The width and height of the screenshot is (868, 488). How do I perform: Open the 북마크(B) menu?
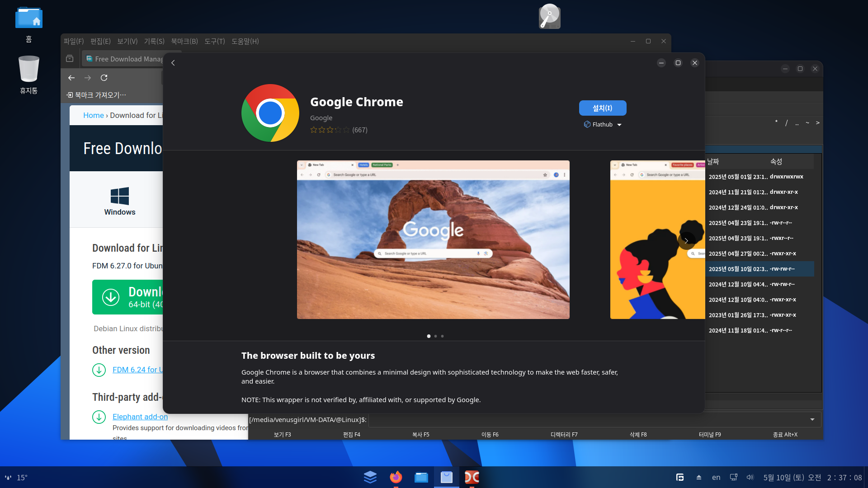184,41
